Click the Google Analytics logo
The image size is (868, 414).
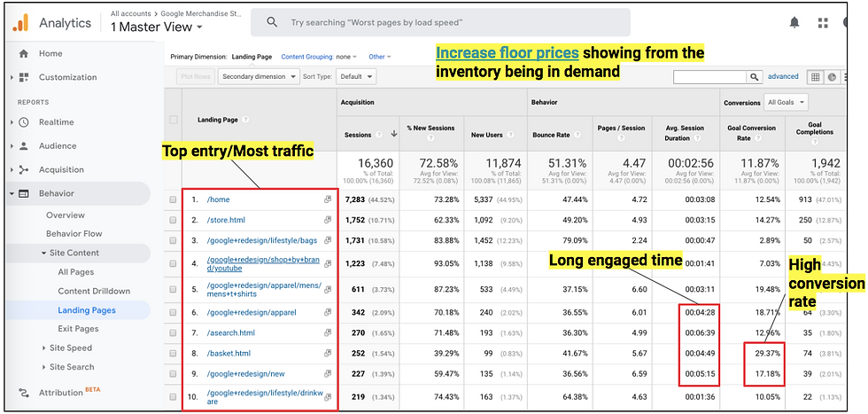[19, 23]
